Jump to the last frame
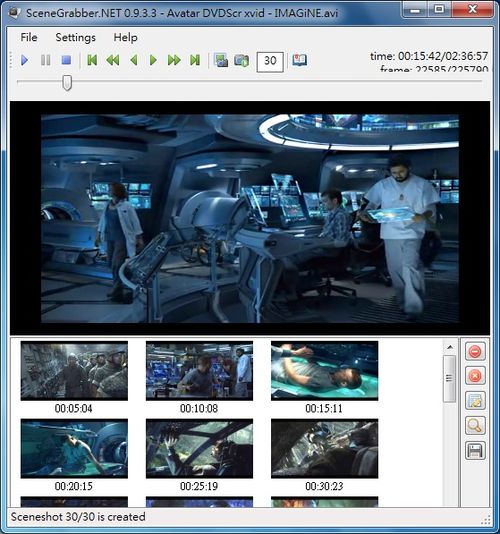500x534 pixels. 195,60
